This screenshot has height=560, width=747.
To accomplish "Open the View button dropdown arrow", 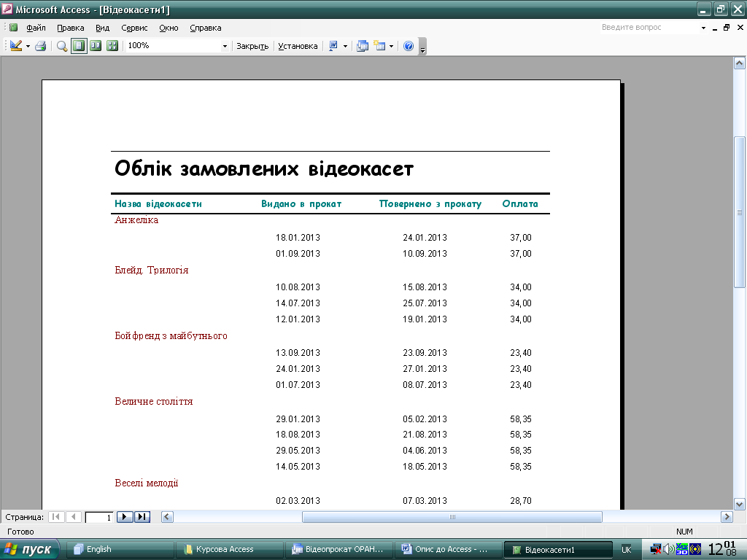I will pos(28,46).
